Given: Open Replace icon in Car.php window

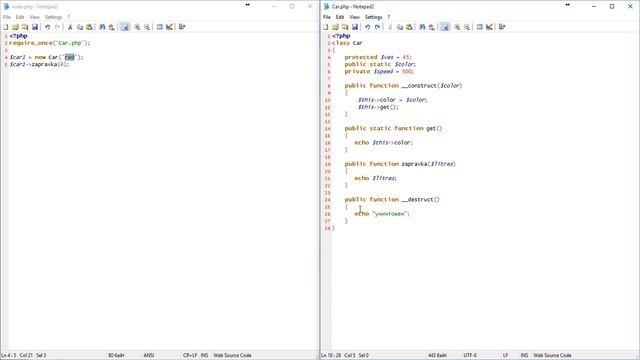Looking at the screenshot, I should 432,27.
